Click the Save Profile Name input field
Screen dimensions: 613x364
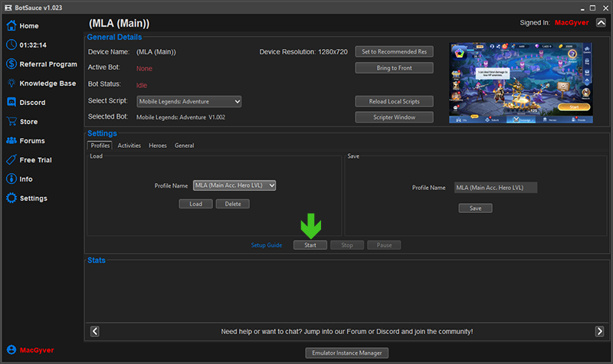click(x=496, y=188)
